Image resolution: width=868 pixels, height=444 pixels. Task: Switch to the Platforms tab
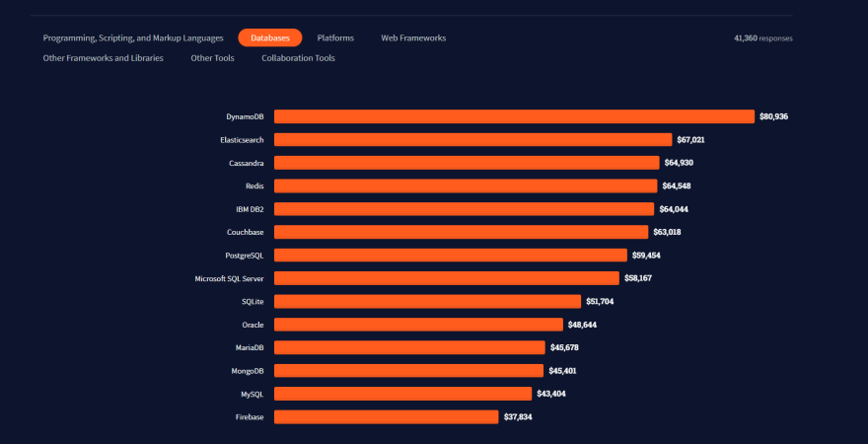coord(335,38)
